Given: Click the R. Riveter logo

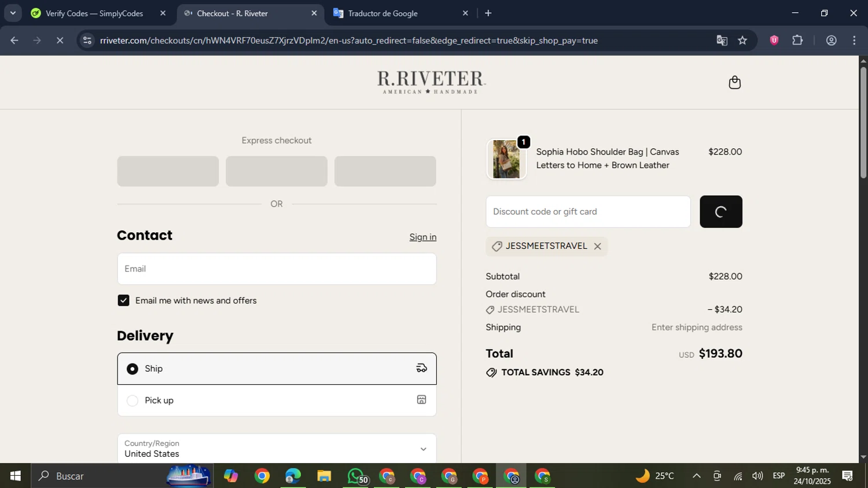Looking at the screenshot, I should (x=431, y=82).
